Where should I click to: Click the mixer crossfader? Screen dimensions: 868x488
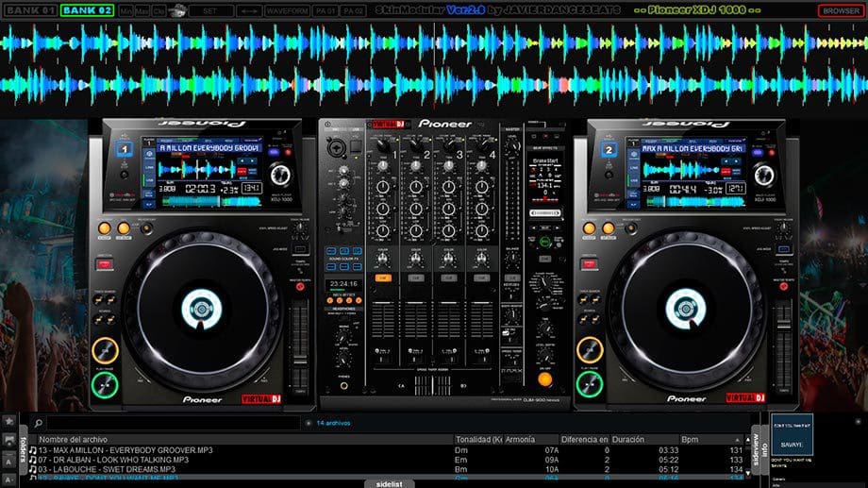click(x=433, y=385)
